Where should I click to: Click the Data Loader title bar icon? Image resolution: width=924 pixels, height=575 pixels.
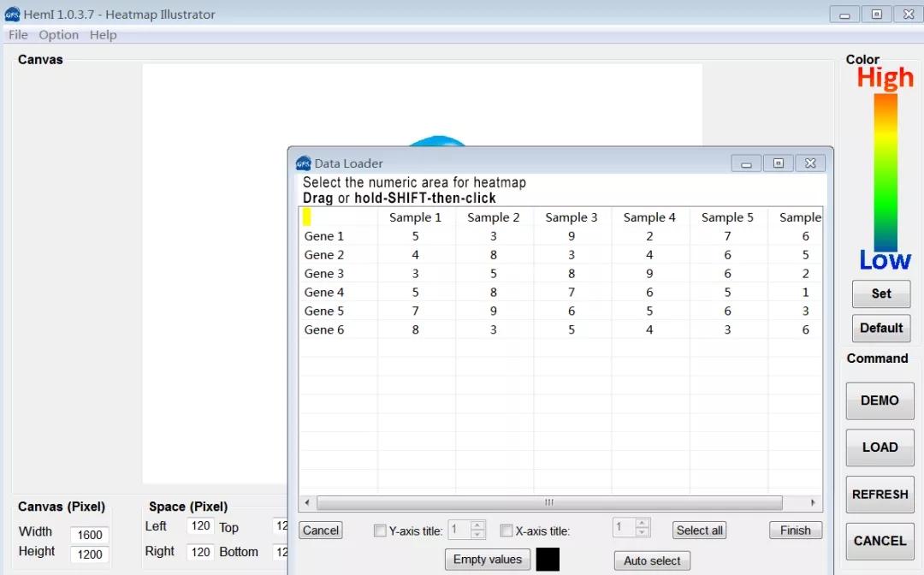click(304, 163)
